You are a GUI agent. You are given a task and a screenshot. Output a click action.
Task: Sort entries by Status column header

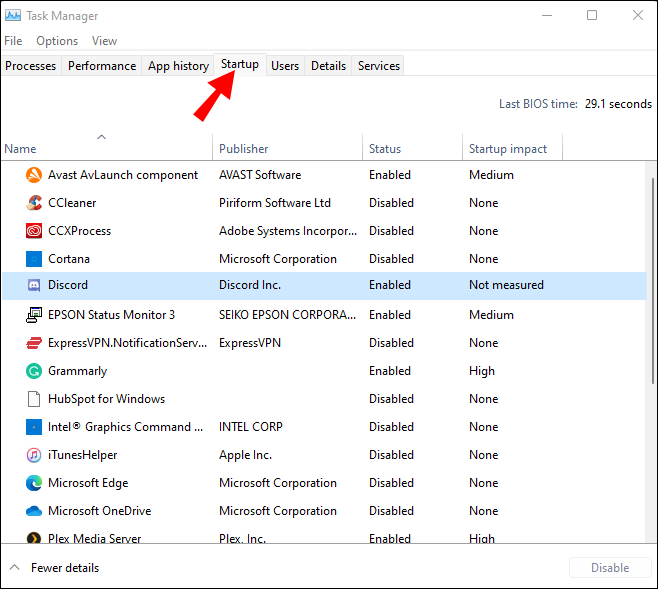(x=385, y=149)
